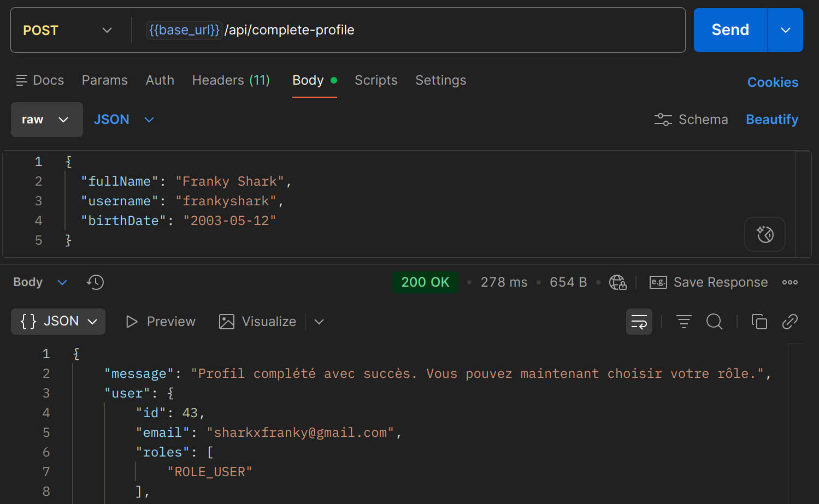The height and width of the screenshot is (504, 819).
Task: Click the birthDate value "2003-05-12"
Action: (230, 221)
